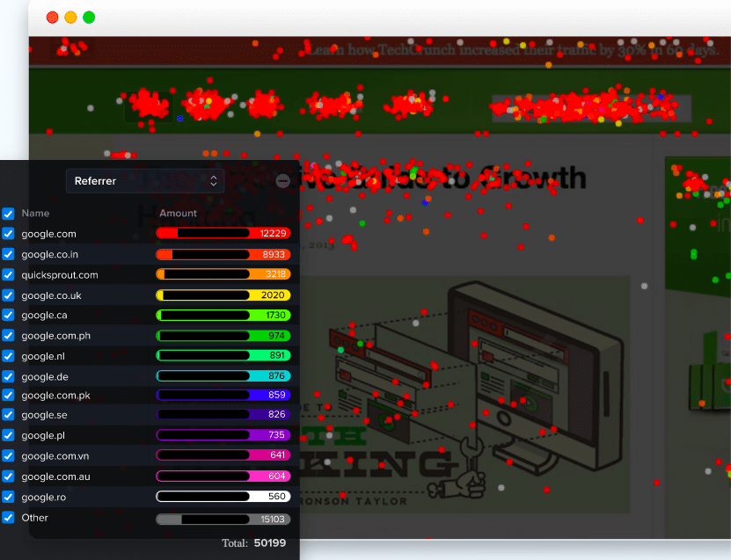Viewport: 731px width, 560px height.
Task: Uncheck the google.ro checkbox
Action: tap(8, 498)
